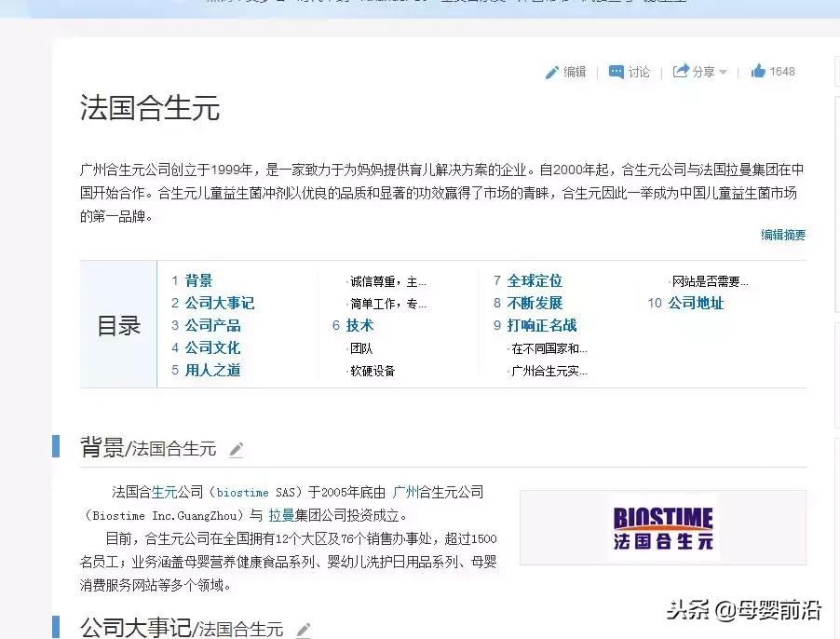The image size is (840, 639).
Task: Click the pencil icon beside 背景/法国合生元 heading
Action: point(236,449)
